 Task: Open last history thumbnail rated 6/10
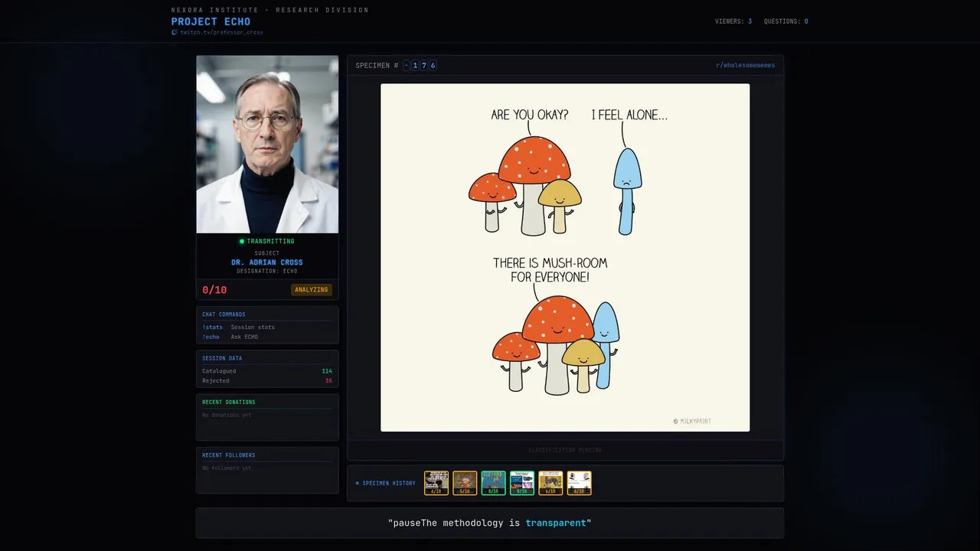tap(579, 483)
